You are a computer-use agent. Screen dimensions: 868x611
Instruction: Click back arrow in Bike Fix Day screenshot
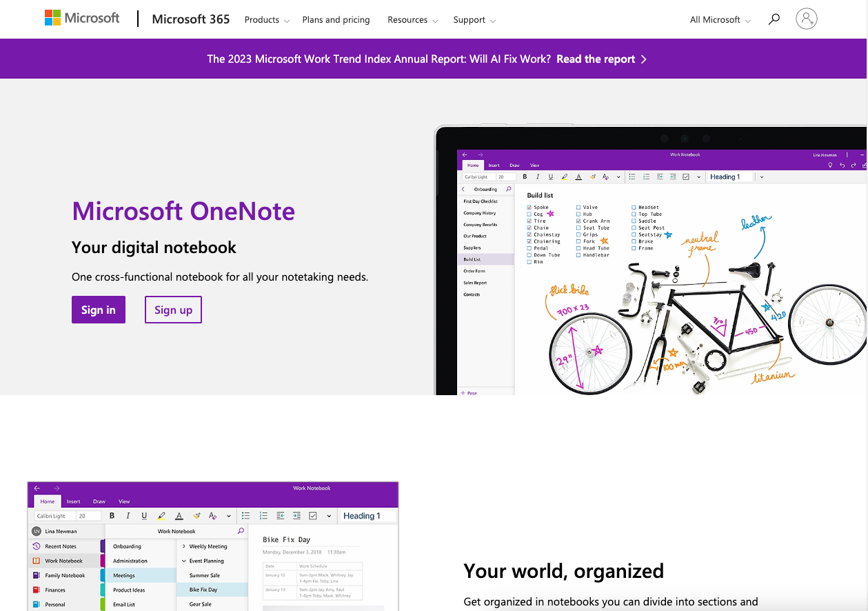pyautogui.click(x=37, y=488)
